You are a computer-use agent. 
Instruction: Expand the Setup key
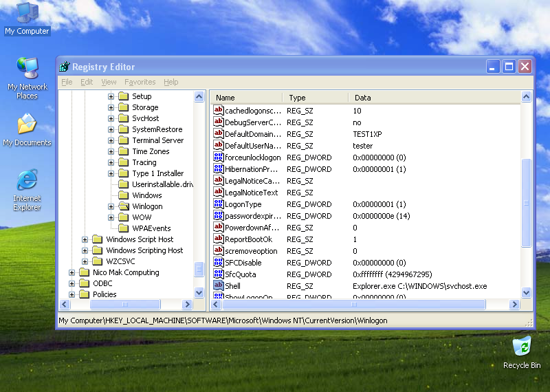[x=111, y=96]
